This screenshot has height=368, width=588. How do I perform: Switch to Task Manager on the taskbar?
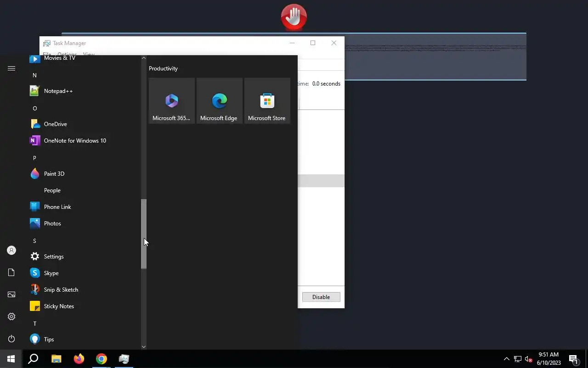point(124,359)
